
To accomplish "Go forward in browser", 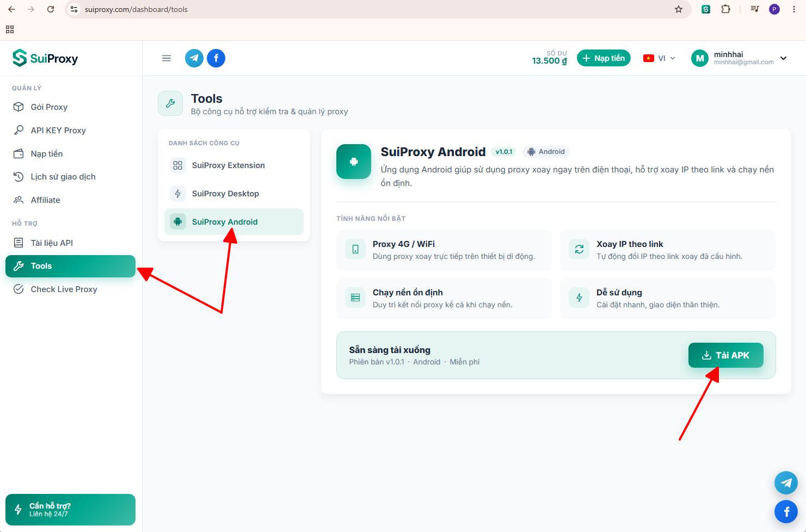I will point(31,9).
